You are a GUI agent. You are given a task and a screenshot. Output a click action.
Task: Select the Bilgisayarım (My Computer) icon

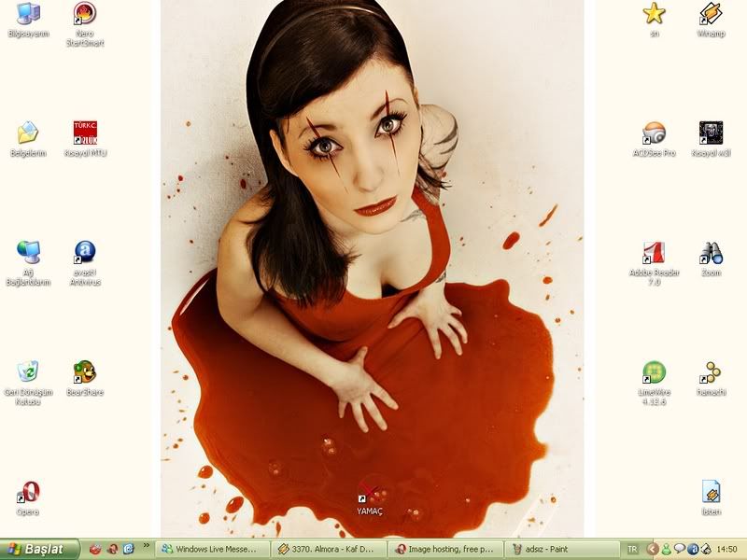(28, 16)
